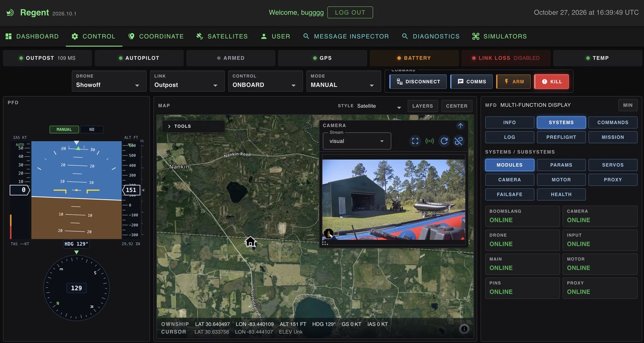Open the Message Inspector tab

[346, 37]
